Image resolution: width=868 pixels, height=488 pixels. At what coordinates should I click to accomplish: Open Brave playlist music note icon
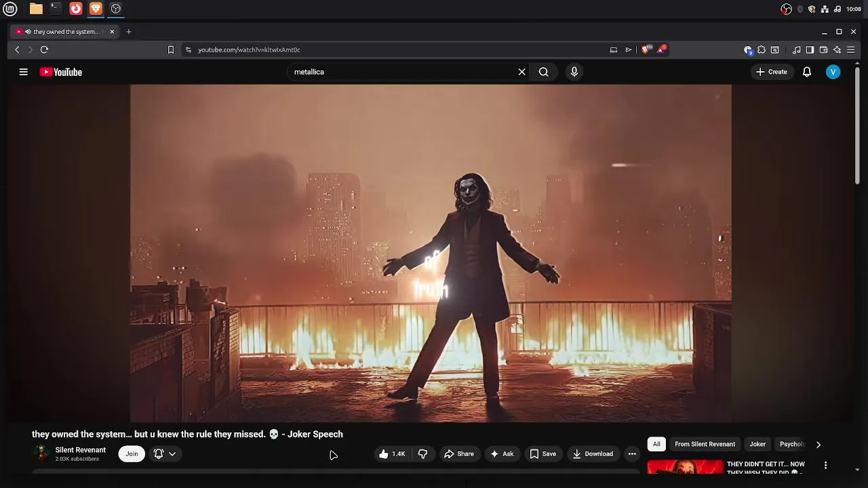pos(797,49)
